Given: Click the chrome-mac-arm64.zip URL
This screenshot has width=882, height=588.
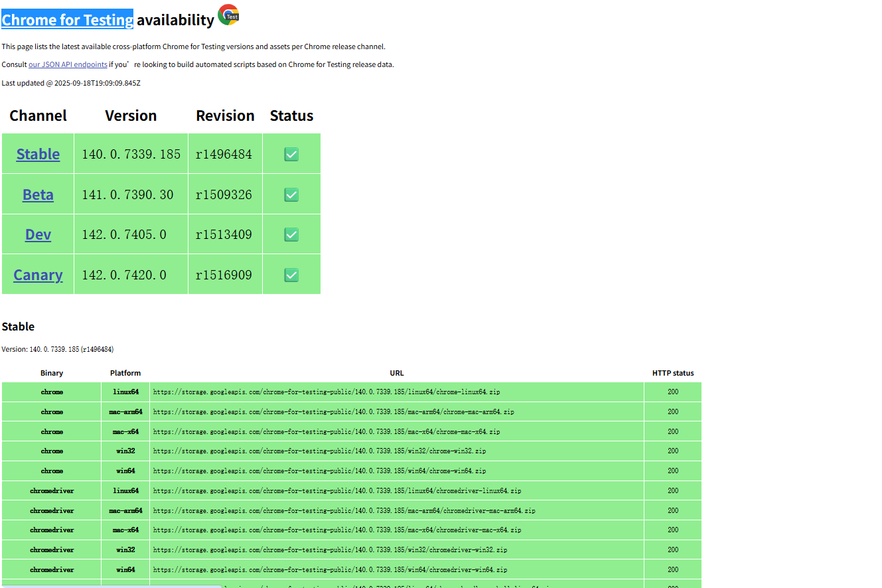Looking at the screenshot, I should click(333, 412).
